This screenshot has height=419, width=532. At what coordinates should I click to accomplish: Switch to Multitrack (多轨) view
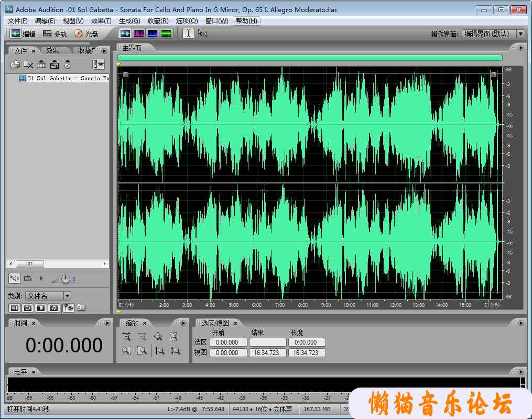pos(55,34)
